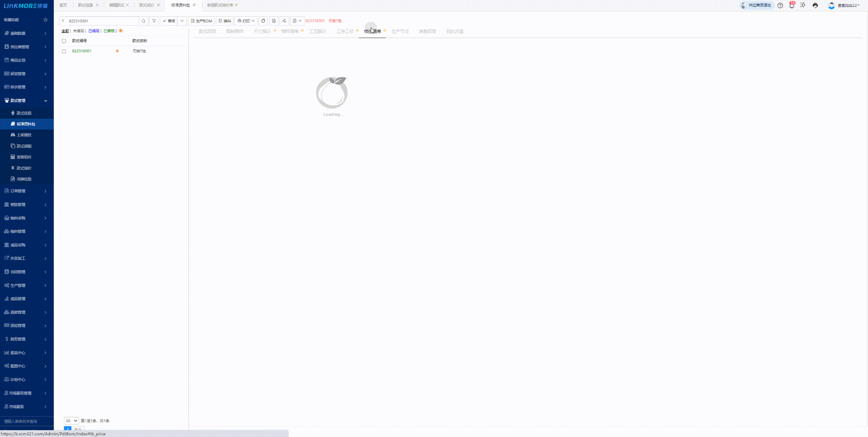Click the customer service headset icon

[x=815, y=6]
